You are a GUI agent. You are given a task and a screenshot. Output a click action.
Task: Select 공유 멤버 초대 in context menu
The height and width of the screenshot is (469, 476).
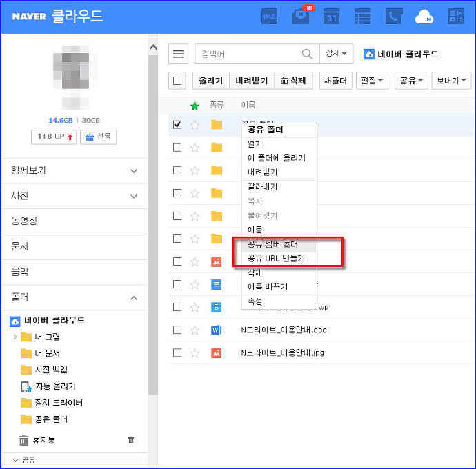pos(273,244)
